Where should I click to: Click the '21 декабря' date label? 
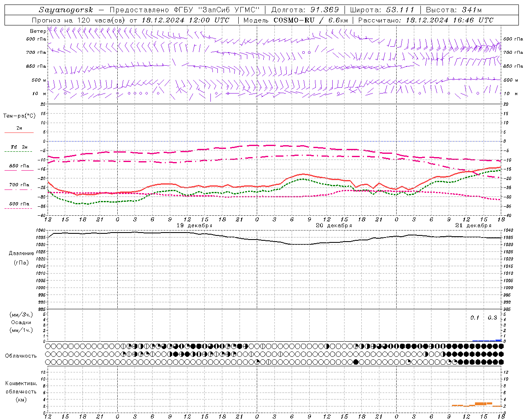point(473,226)
